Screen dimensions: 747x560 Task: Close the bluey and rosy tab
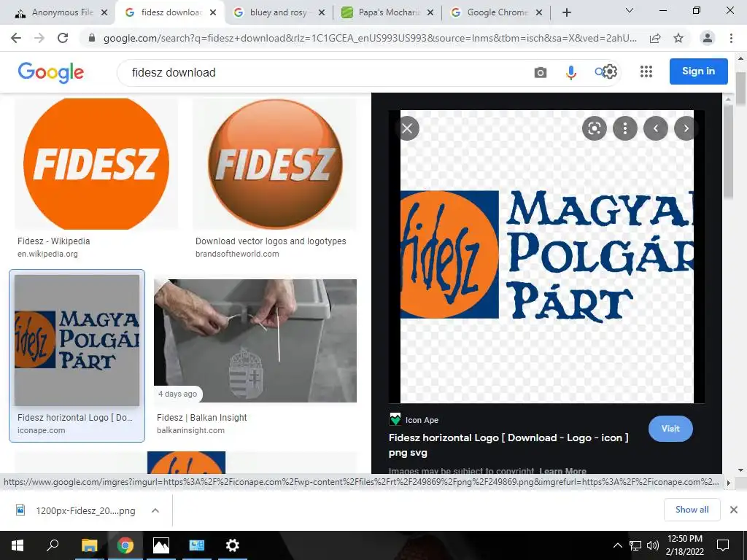[x=322, y=13]
